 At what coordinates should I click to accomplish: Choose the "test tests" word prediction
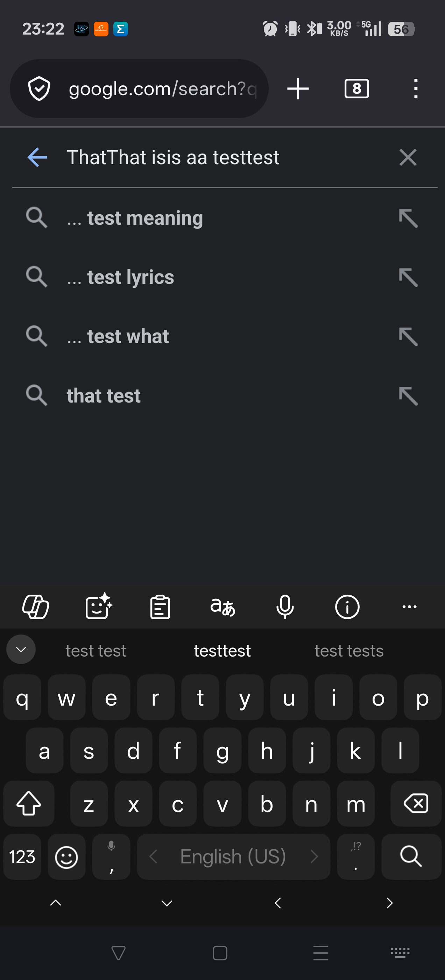tap(349, 651)
